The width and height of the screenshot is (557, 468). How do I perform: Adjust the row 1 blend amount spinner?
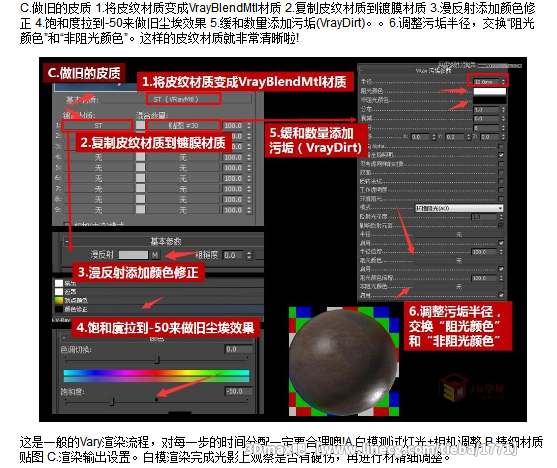(x=249, y=125)
